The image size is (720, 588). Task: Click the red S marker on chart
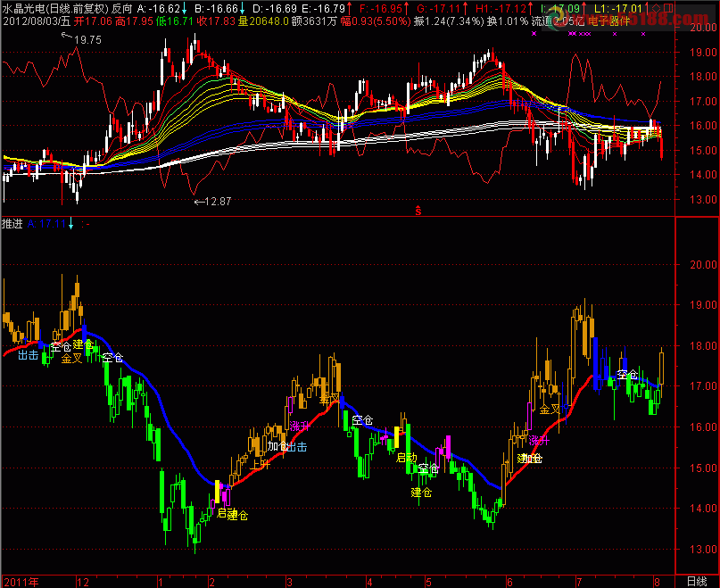pos(418,211)
